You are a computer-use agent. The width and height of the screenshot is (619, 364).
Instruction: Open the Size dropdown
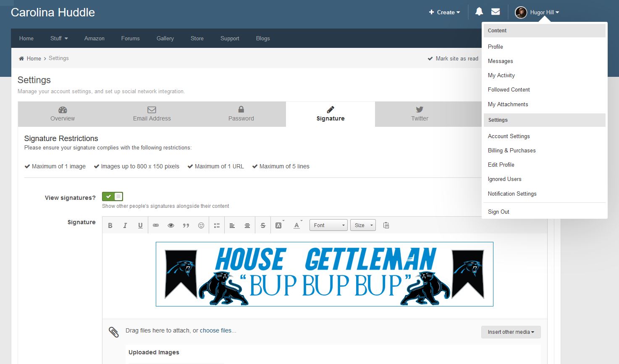[x=363, y=225]
